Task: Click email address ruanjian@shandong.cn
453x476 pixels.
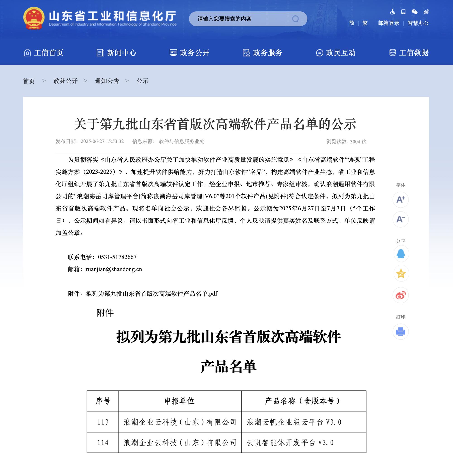Action: tap(114, 269)
